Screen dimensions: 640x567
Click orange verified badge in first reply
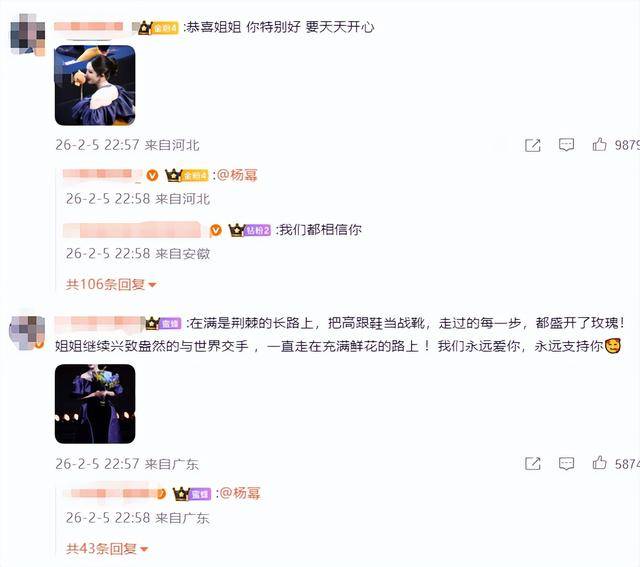point(152,175)
